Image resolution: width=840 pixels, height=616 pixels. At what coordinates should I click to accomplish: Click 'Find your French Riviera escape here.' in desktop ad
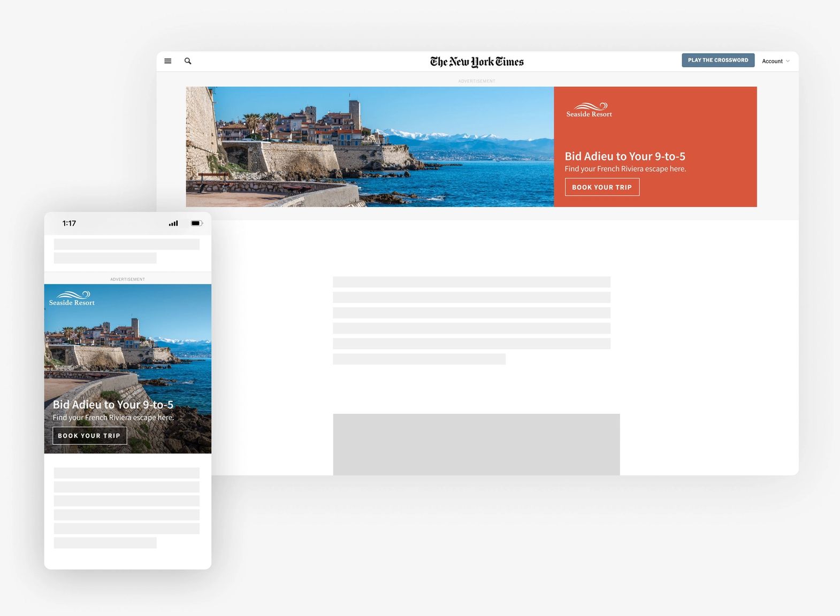[x=625, y=169]
